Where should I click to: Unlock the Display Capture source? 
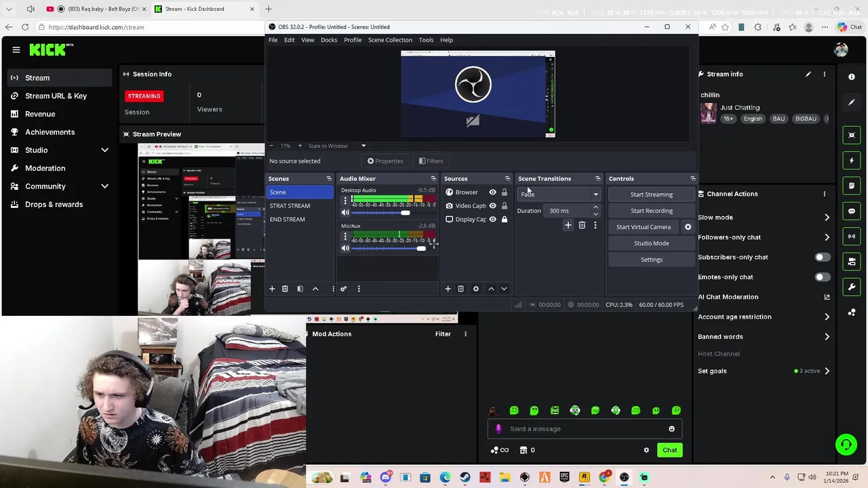pyautogui.click(x=505, y=220)
